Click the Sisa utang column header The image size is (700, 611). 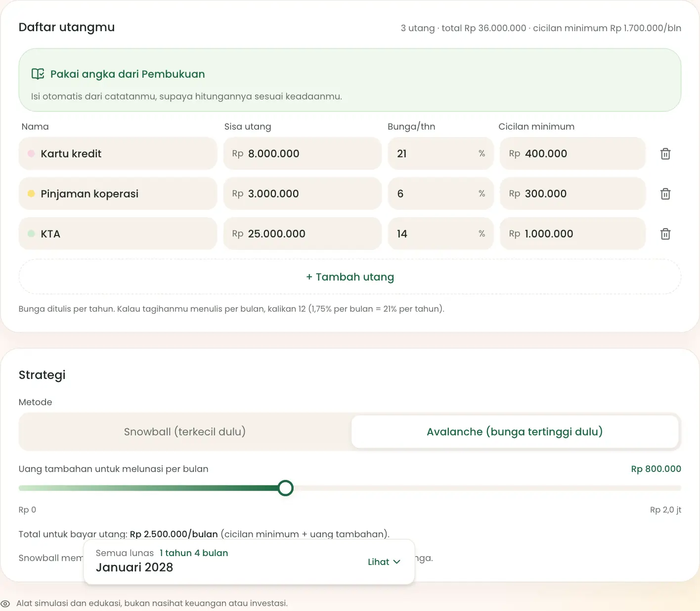click(248, 127)
